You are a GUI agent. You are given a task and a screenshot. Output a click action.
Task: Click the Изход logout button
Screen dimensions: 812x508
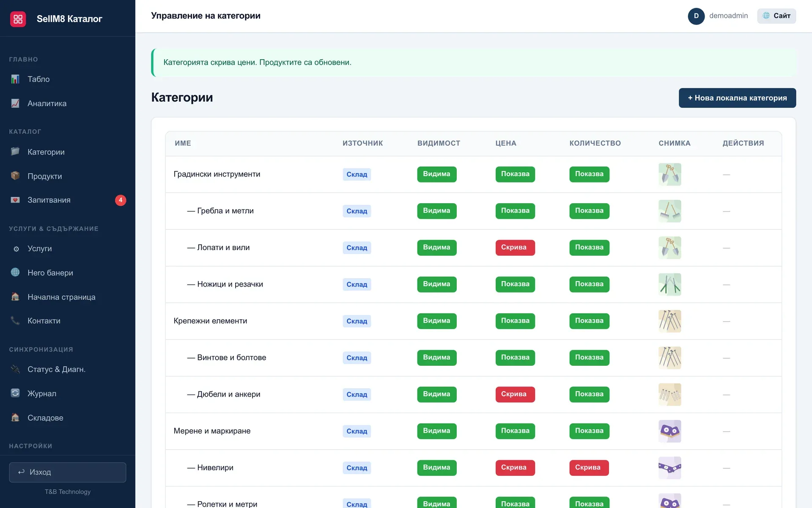click(68, 472)
